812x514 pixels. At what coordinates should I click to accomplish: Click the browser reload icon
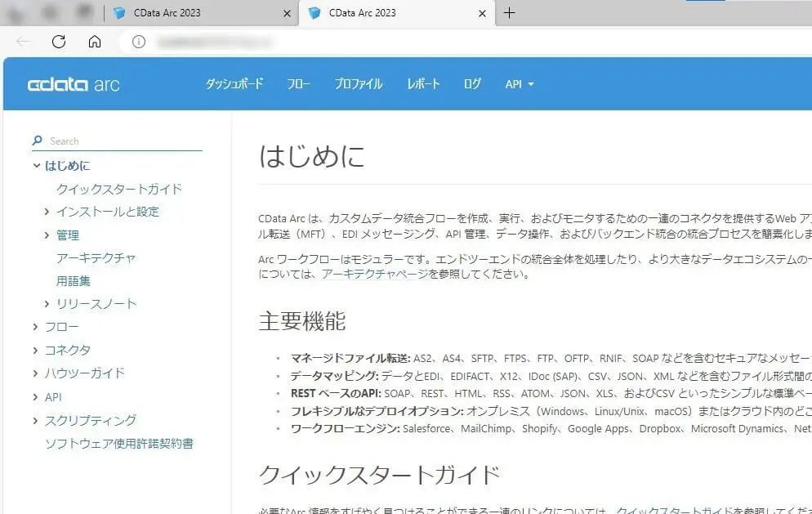[x=59, y=42]
